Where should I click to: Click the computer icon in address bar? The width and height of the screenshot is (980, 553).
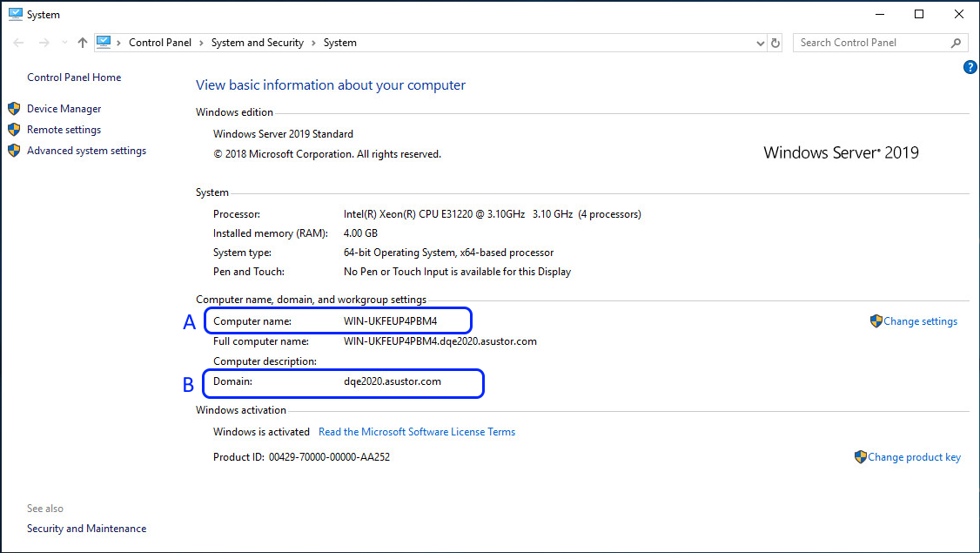tap(104, 42)
